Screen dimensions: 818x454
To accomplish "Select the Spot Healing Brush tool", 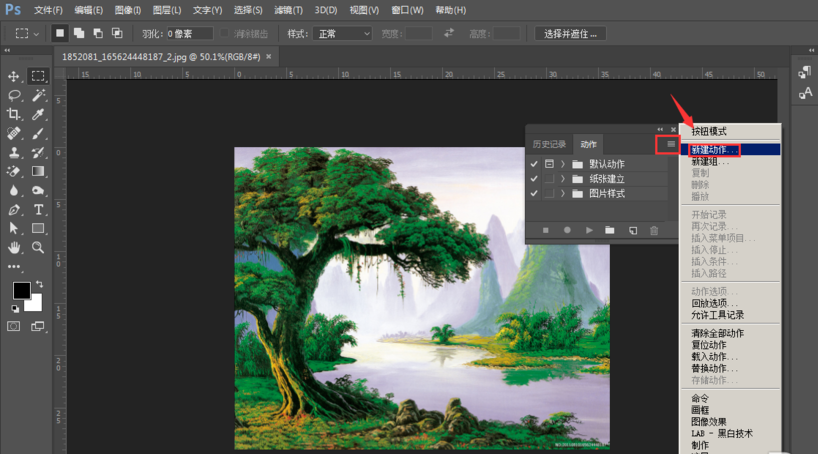I will [x=14, y=133].
